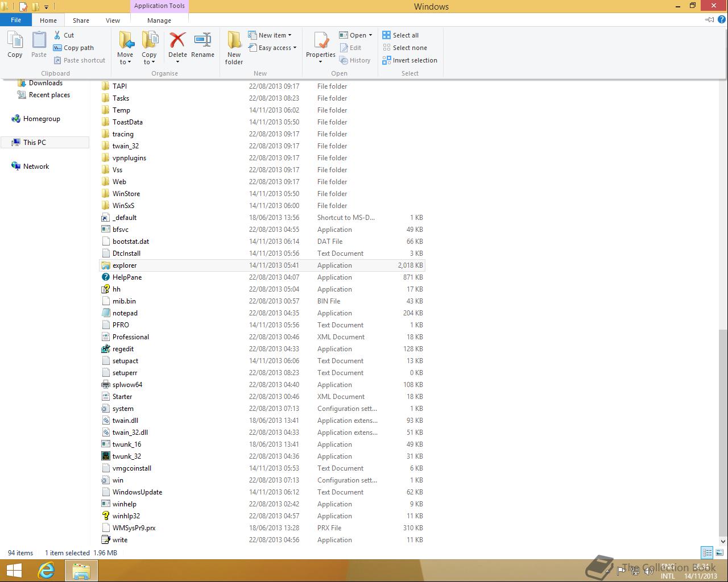
Task: Select the splwow64 application icon
Action: coord(105,385)
